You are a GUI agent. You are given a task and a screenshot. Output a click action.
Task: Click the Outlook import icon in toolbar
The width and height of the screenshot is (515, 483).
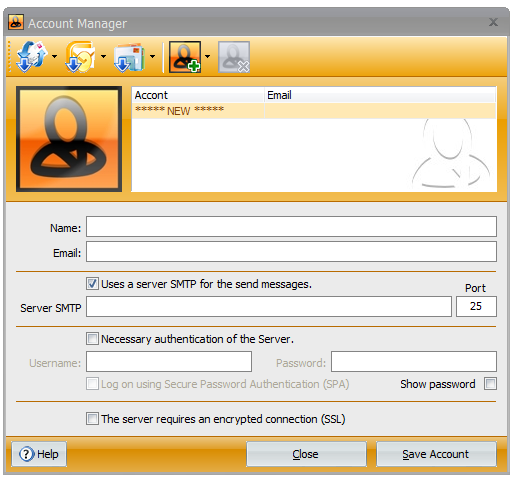[x=80, y=56]
